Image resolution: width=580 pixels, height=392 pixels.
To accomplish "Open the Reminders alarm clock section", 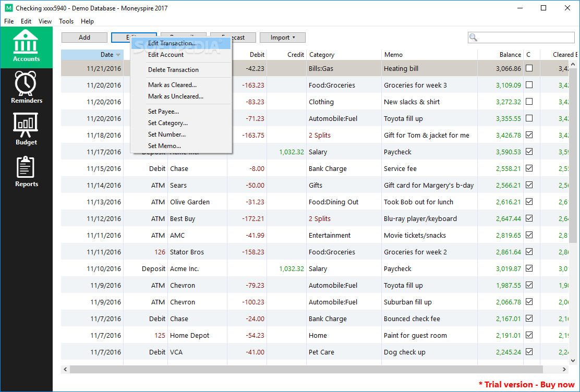I will (x=26, y=88).
